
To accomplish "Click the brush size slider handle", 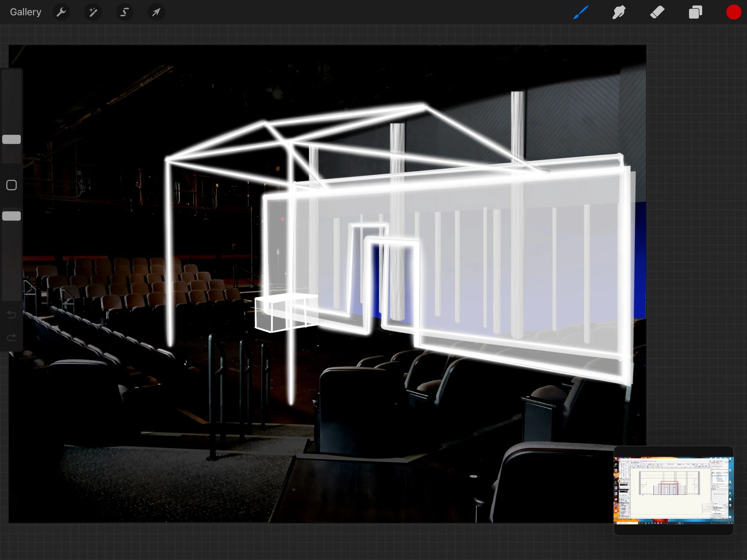I will 11,140.
